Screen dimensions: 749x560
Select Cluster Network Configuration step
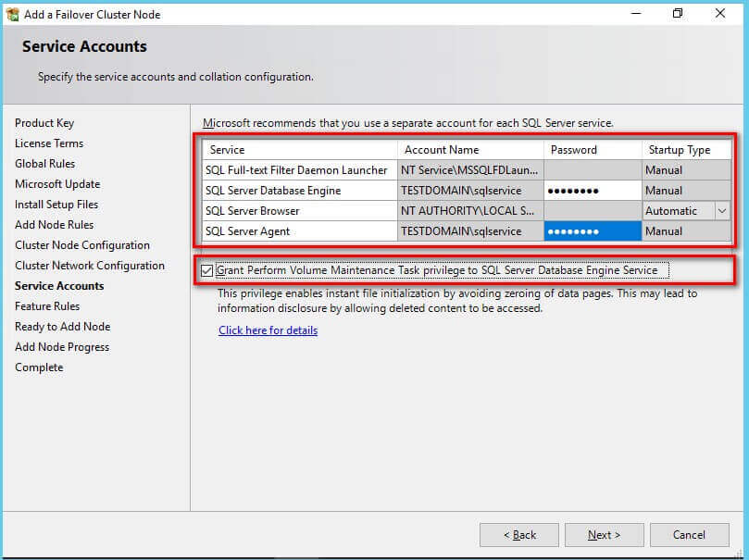pyautogui.click(x=89, y=266)
